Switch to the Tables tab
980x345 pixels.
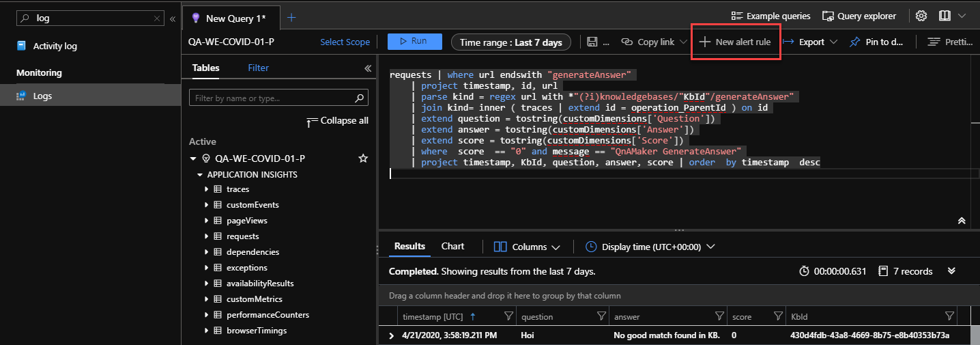click(205, 68)
